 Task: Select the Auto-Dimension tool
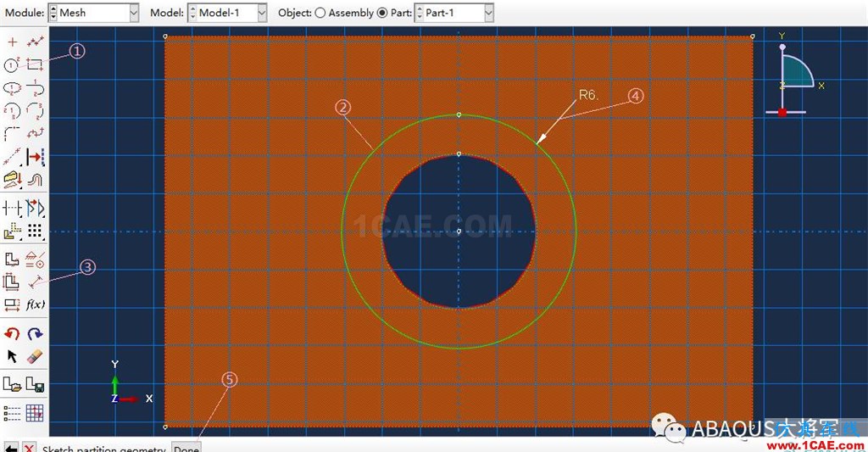12,282
